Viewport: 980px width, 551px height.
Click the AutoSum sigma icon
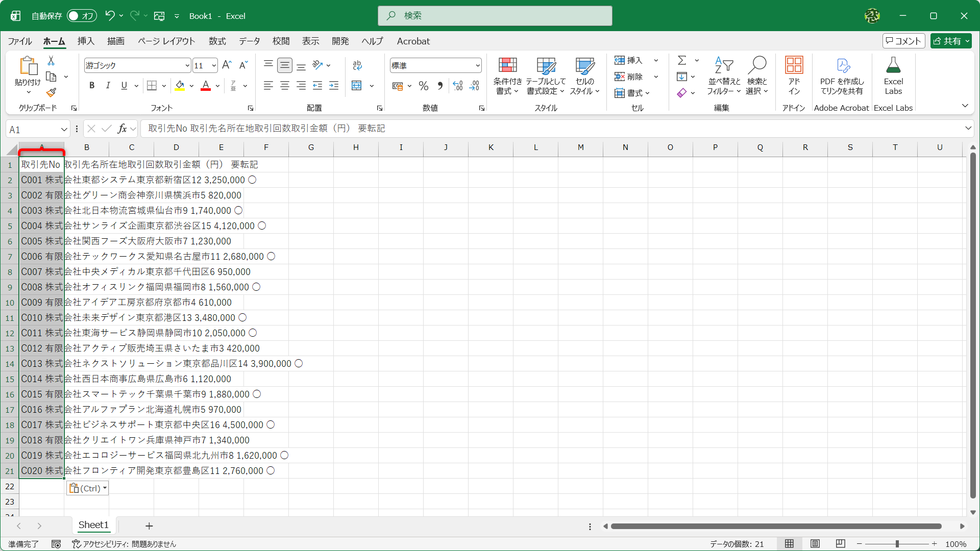[682, 61]
